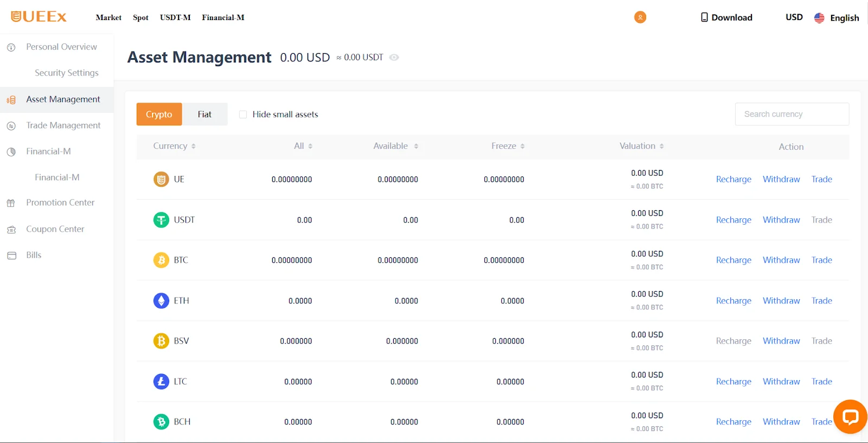Click the USDT Tether coin icon
This screenshot has height=443, width=868.
(161, 220)
